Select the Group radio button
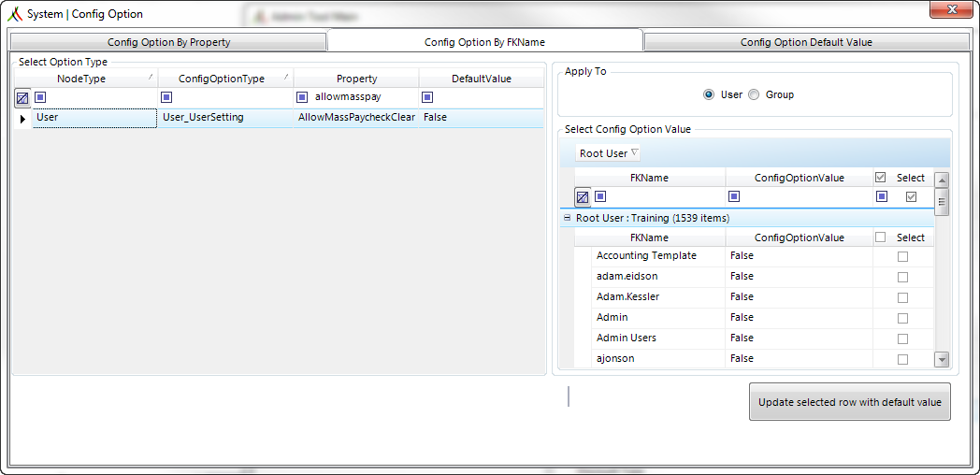Viewport: 980px width, 475px height. tap(754, 94)
